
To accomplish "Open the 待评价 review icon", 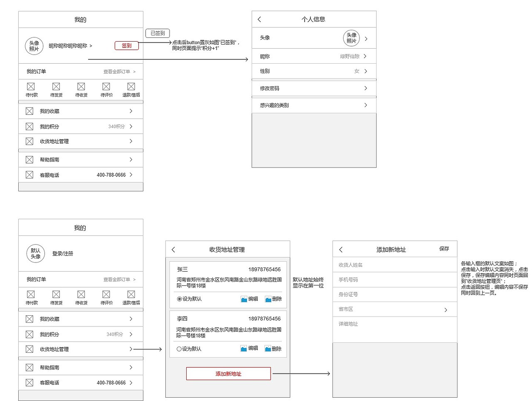I will [x=106, y=87].
